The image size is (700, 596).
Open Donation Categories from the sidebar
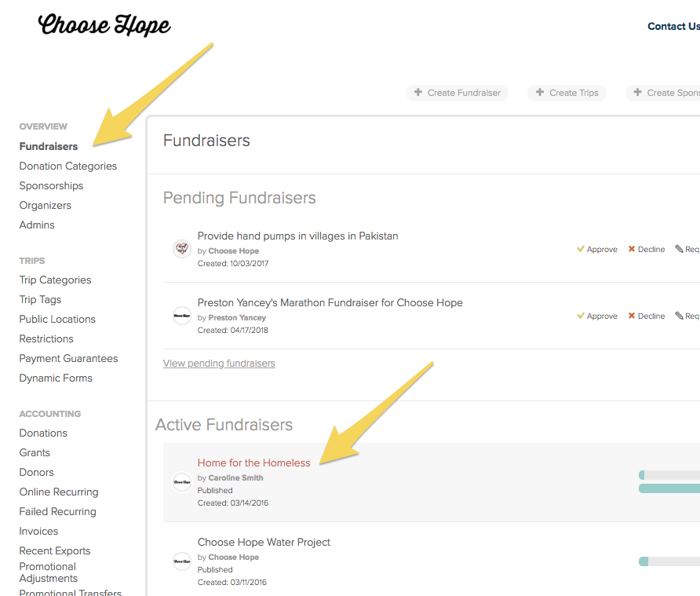67,166
